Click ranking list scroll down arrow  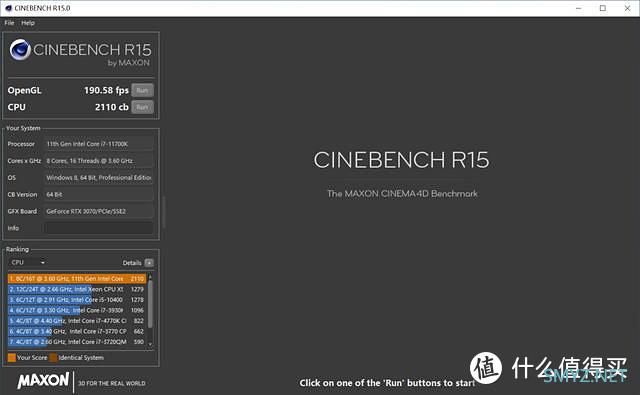[150, 344]
